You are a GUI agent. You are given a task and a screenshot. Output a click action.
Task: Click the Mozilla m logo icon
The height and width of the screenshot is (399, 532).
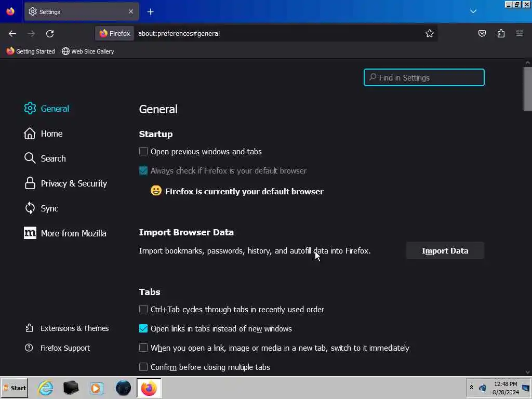coord(30,233)
